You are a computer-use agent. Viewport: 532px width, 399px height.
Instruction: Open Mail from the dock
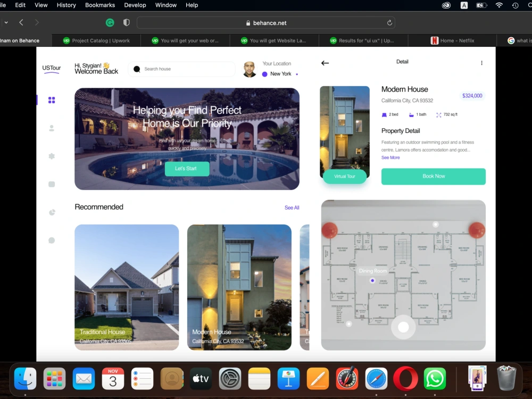[x=84, y=379]
